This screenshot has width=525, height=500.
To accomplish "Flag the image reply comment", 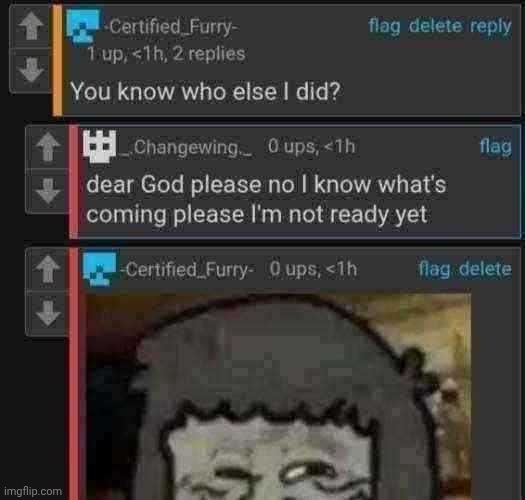I will coord(434,269).
